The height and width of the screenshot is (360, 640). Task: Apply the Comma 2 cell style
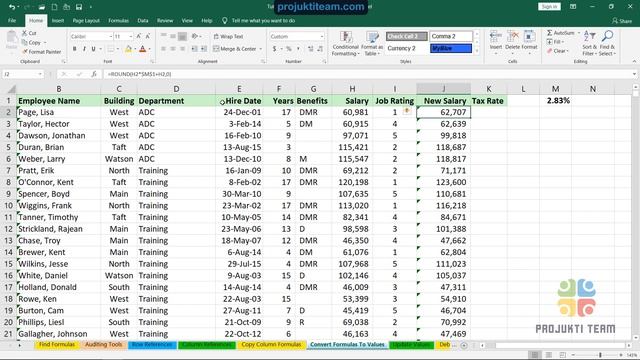[x=451, y=36]
